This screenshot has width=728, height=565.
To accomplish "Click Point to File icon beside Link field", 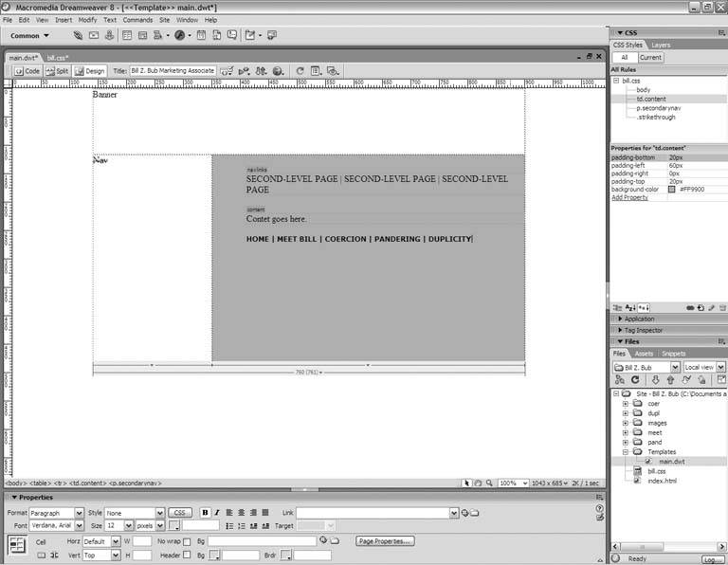I will pos(464,513).
